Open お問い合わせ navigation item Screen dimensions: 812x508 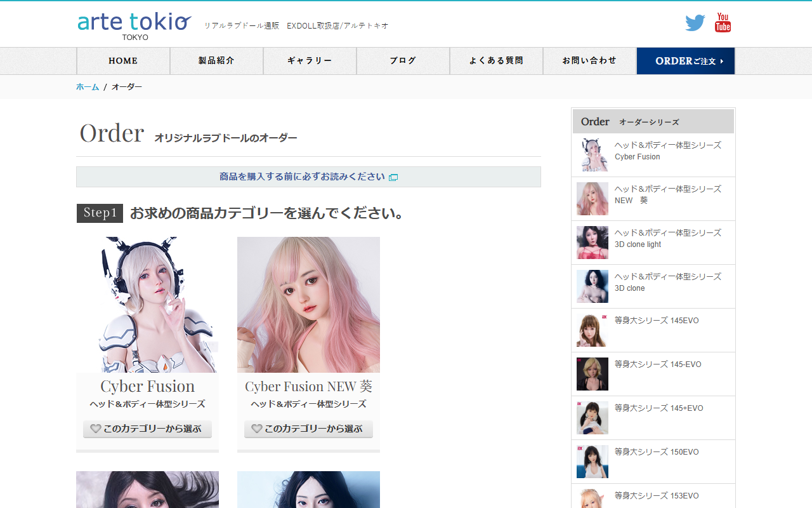589,61
